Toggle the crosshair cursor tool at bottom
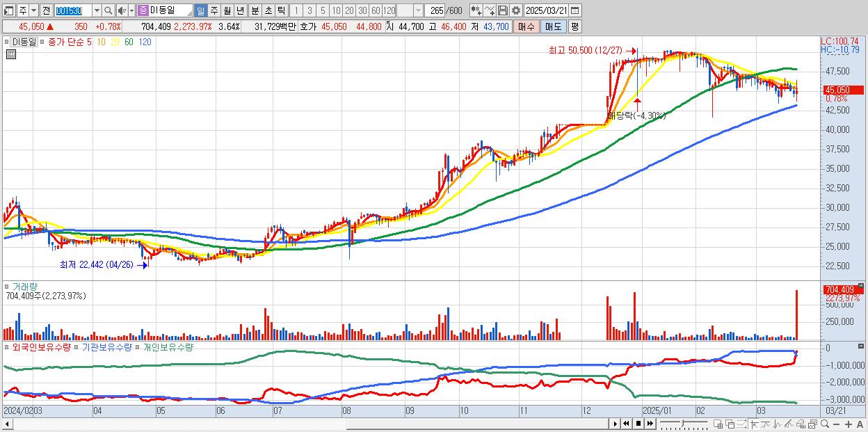 754,424
